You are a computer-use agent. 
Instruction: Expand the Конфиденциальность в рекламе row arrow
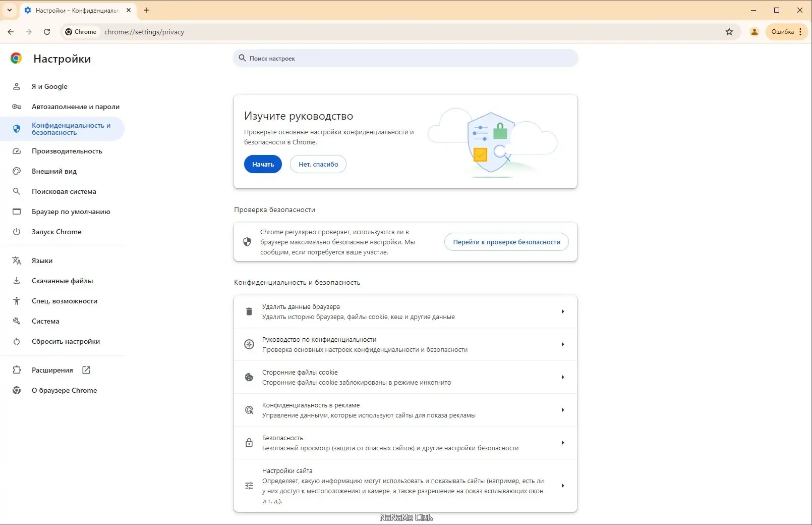click(x=563, y=410)
